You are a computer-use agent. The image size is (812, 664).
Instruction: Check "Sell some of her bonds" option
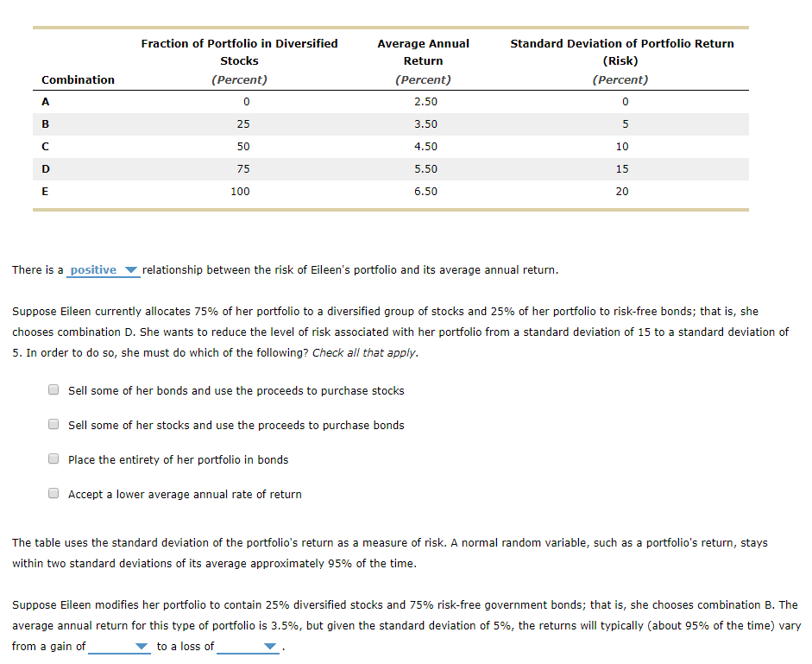(x=53, y=389)
